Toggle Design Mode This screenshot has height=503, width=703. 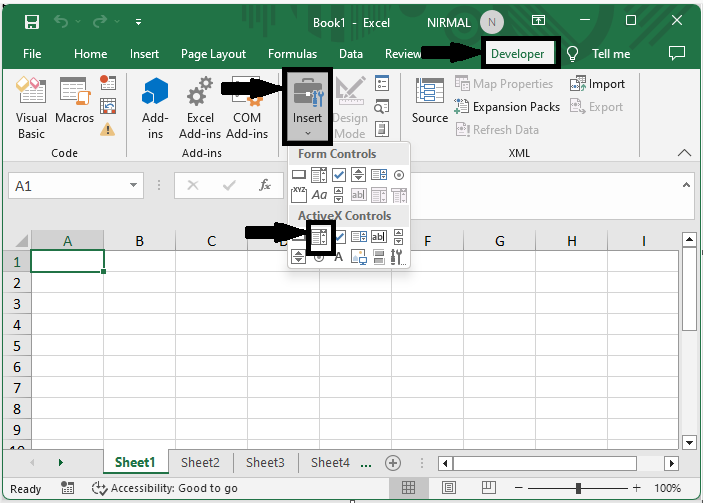(x=350, y=108)
